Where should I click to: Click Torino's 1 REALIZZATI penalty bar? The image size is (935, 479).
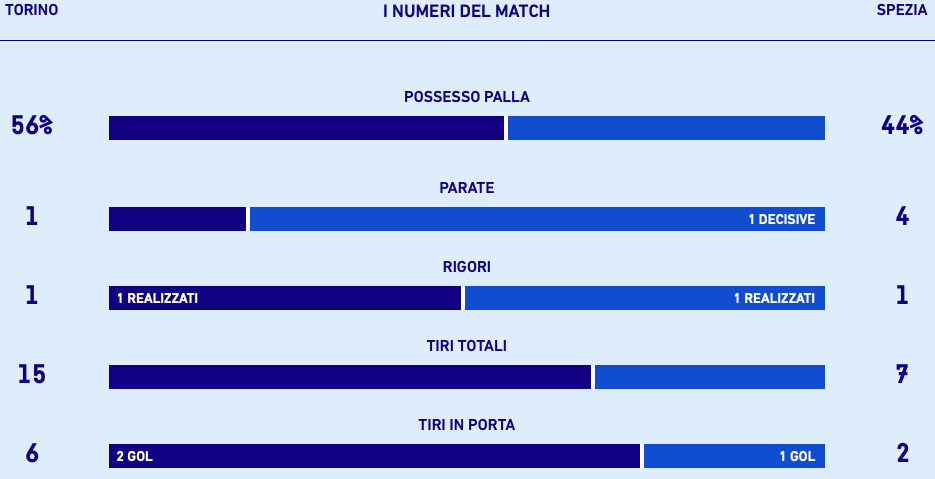point(285,298)
